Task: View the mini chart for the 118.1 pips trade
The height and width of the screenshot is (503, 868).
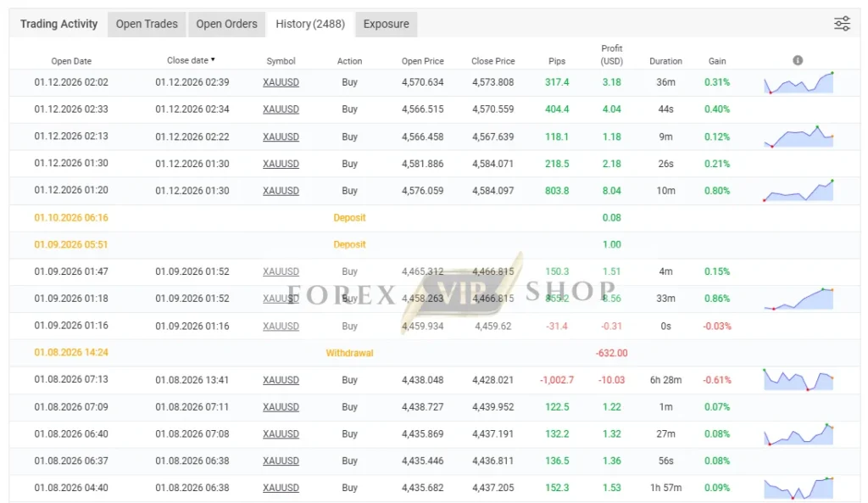Action: [798, 137]
